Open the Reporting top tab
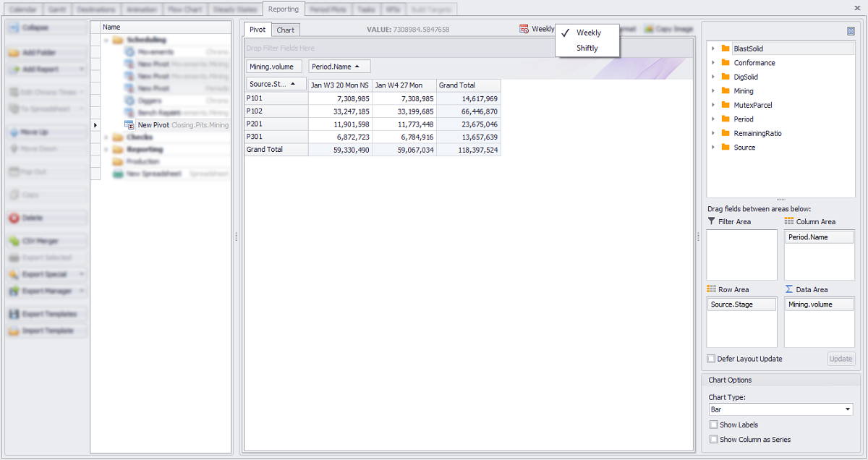 [x=283, y=9]
